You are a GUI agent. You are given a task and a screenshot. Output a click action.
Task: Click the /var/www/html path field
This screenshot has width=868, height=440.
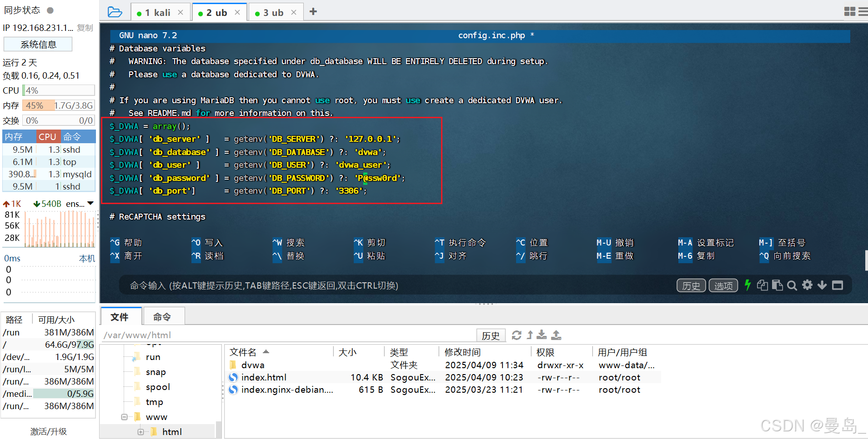(289, 335)
